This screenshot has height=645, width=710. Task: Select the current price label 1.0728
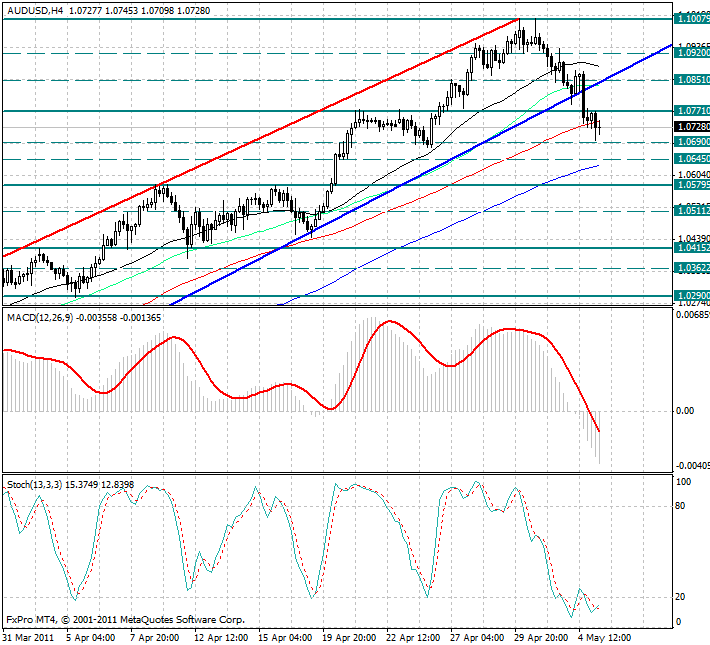click(x=692, y=127)
